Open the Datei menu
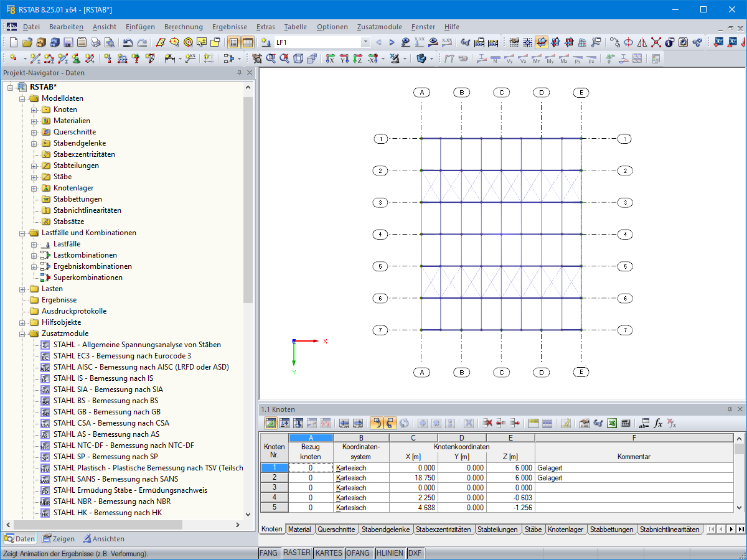Image resolution: width=747 pixels, height=560 pixels. (x=31, y=27)
